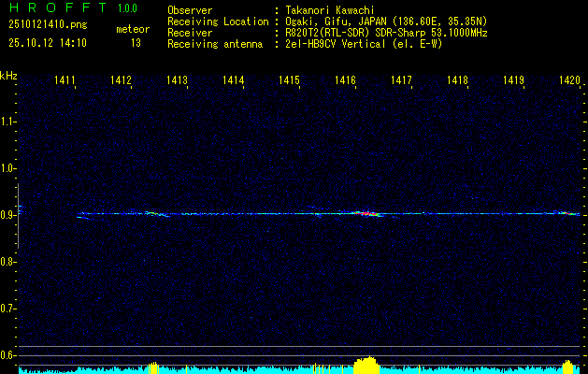Select the filename 2510121410.png
The image size is (588, 374).
coord(48,24)
